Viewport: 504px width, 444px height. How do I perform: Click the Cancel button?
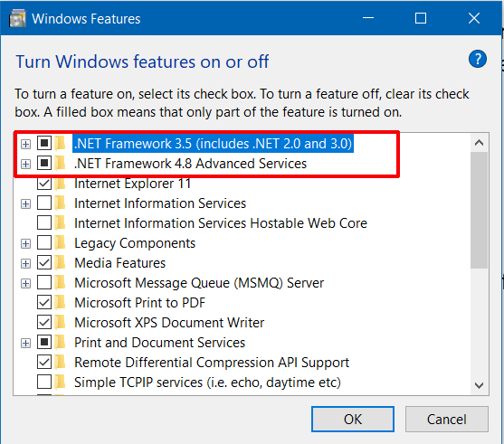(x=446, y=420)
